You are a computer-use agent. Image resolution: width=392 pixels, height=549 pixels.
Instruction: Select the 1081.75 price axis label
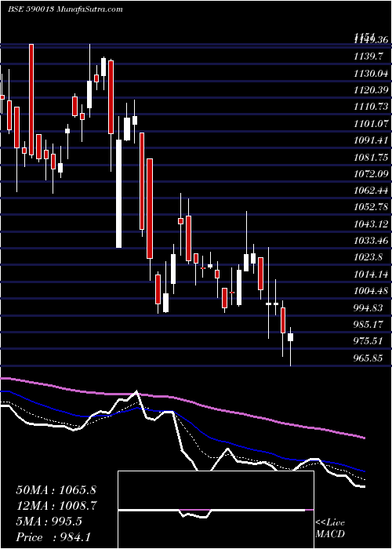click(371, 157)
